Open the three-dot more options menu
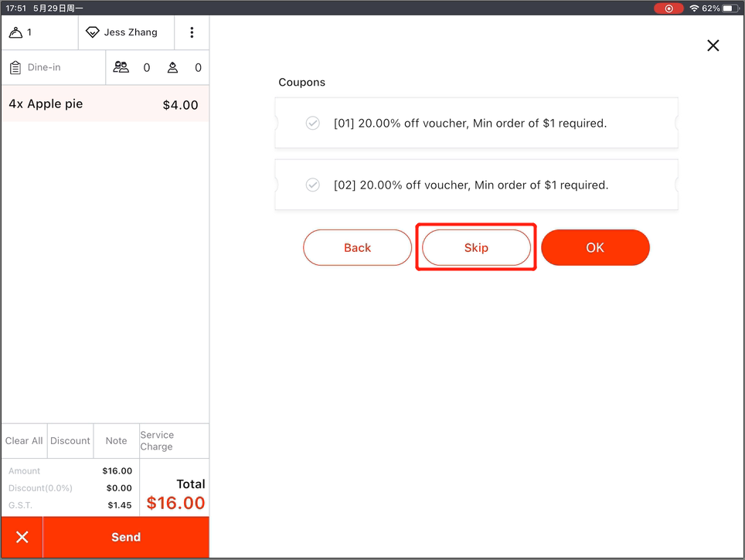 tap(192, 32)
